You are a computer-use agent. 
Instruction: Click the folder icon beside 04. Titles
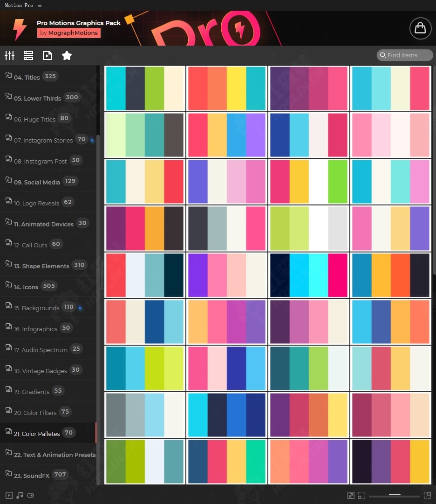pyautogui.click(x=8, y=75)
